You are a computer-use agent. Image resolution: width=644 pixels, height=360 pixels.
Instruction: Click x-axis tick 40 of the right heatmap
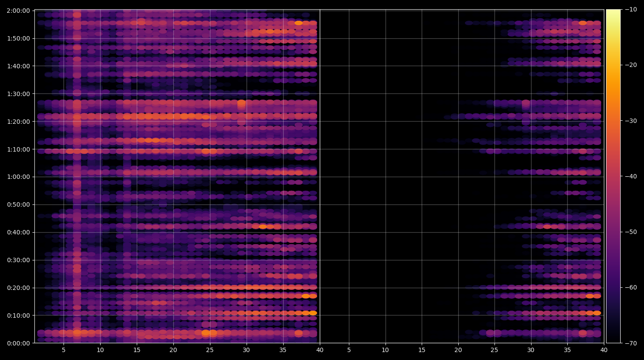(x=604, y=350)
